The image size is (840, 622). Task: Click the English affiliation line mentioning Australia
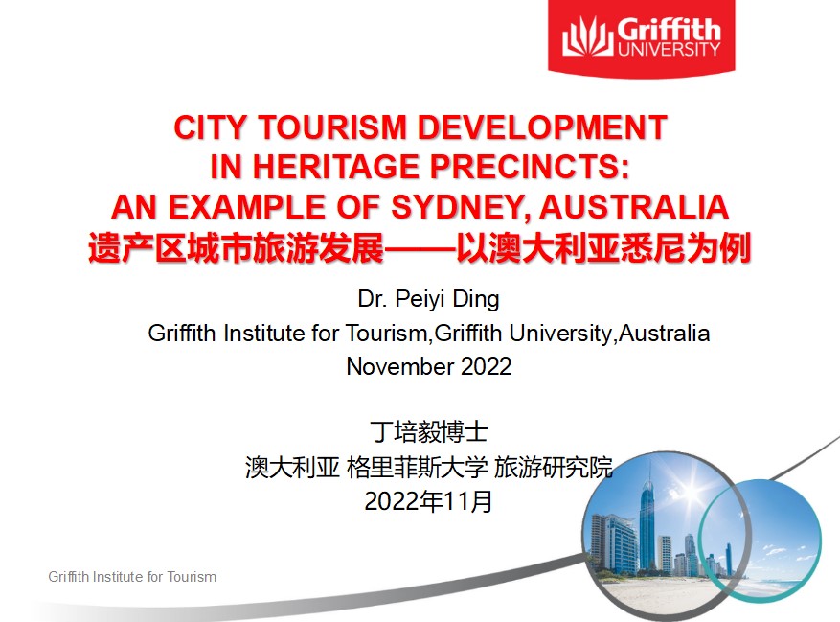(428, 334)
